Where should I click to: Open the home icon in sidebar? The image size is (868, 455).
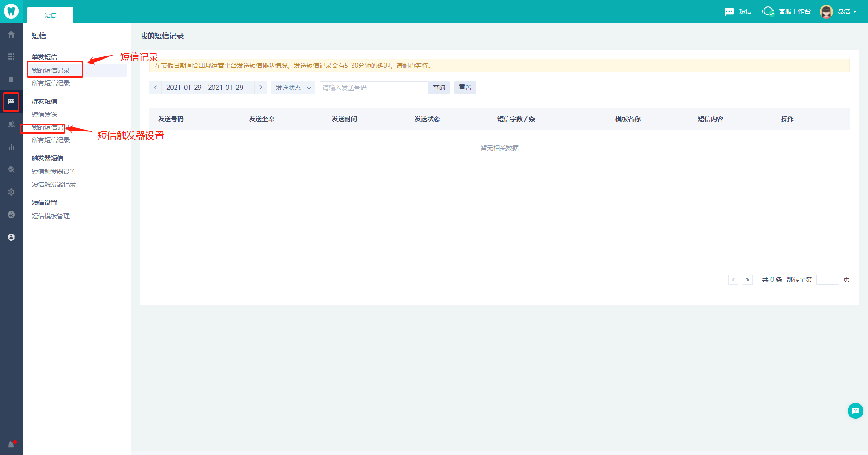11,34
